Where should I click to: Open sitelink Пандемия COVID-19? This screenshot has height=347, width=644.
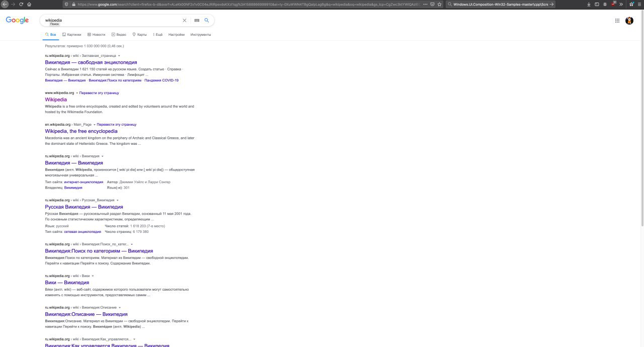coord(162,80)
